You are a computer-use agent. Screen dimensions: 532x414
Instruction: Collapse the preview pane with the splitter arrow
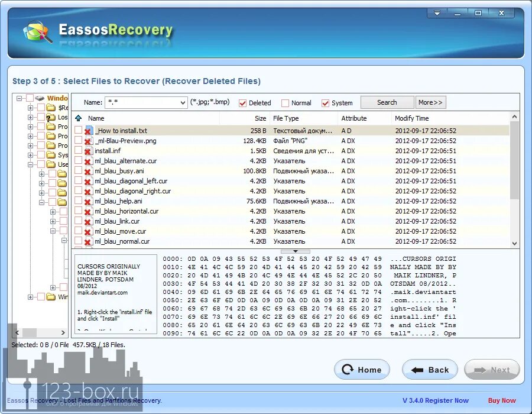point(295,251)
